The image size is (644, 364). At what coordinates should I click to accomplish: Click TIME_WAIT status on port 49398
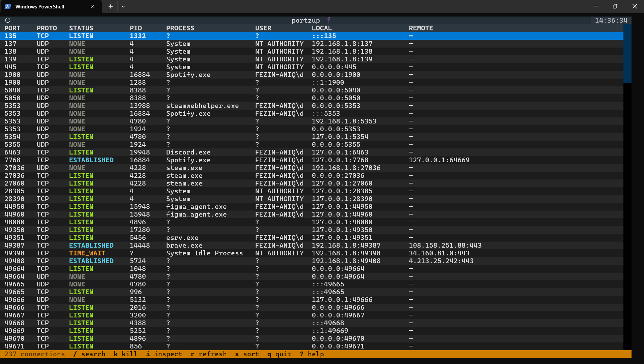87,253
